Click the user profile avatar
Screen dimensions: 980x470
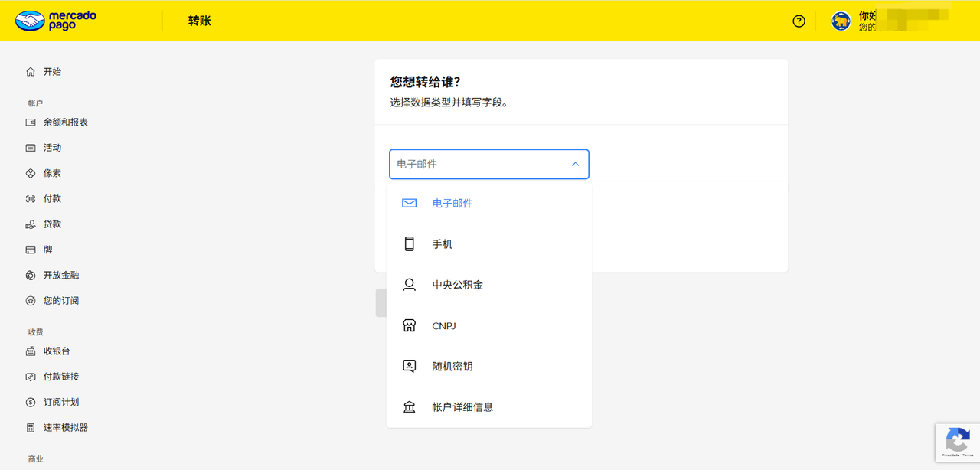pos(841,21)
